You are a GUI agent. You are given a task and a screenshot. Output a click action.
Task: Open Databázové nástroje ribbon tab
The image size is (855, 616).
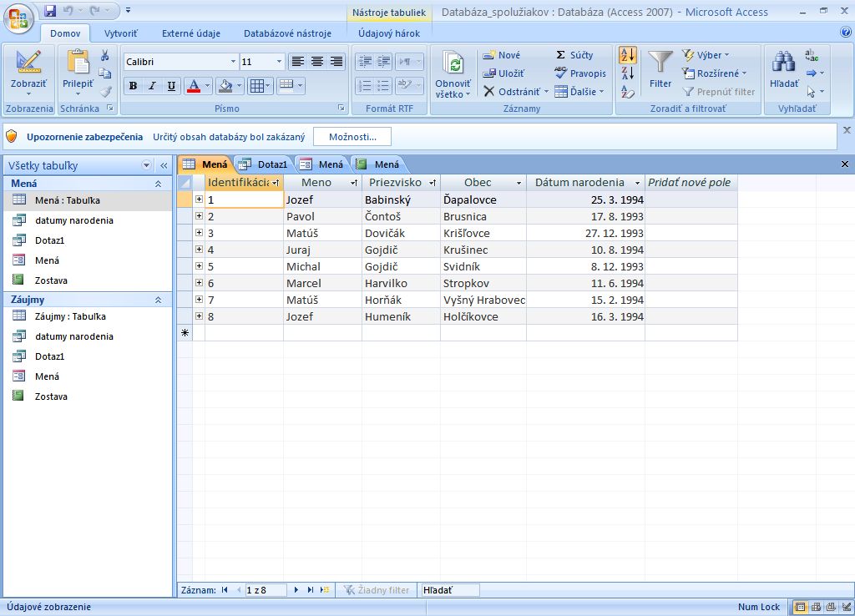(287, 33)
